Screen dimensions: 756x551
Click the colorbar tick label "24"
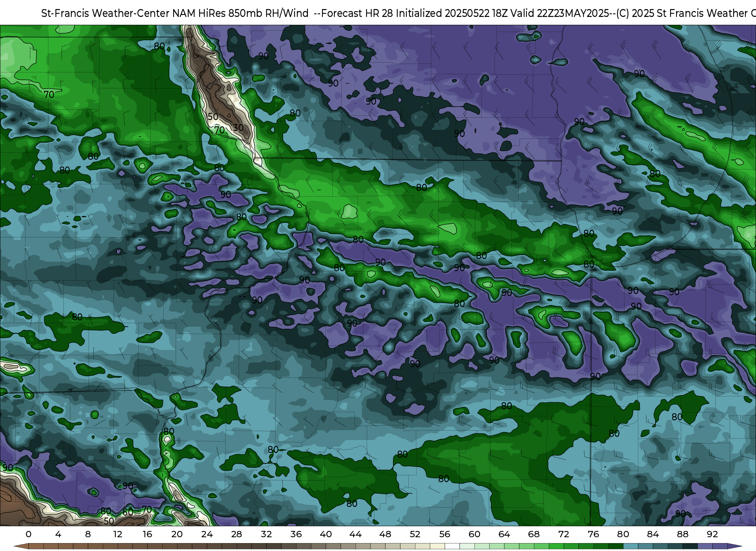207,534
